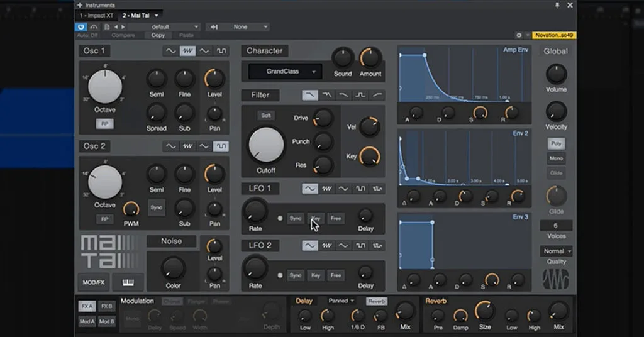
Task: Enable Osc 2 Sync
Action: [x=157, y=207]
